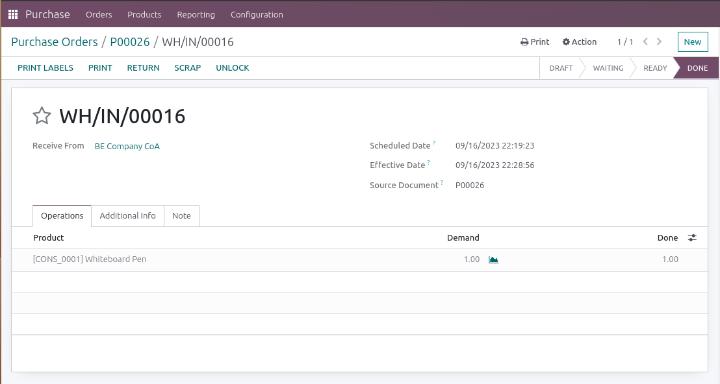Open the Print dropdown menu
The width and height of the screenshot is (720, 384).
(534, 42)
